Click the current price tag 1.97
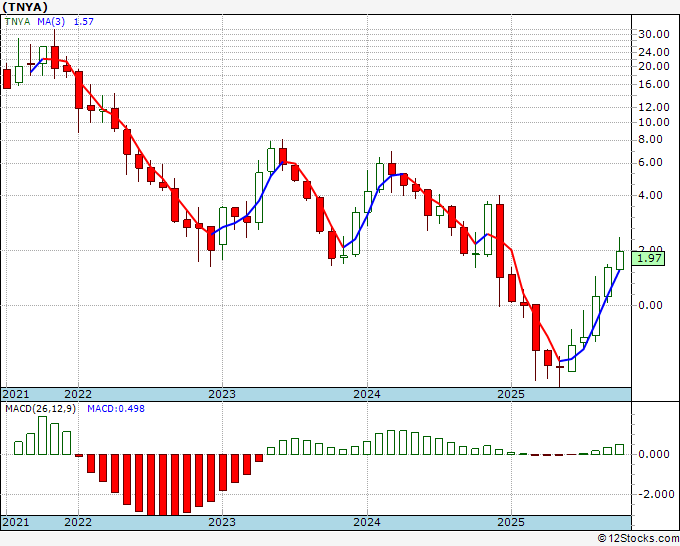 click(648, 258)
